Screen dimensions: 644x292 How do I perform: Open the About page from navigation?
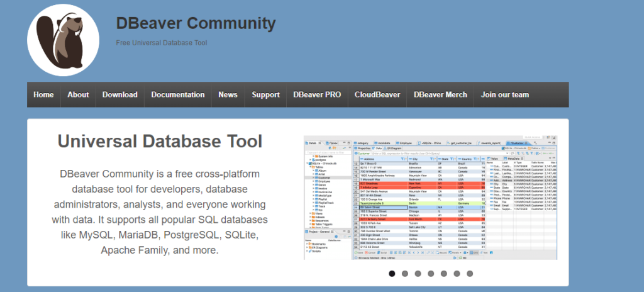78,94
